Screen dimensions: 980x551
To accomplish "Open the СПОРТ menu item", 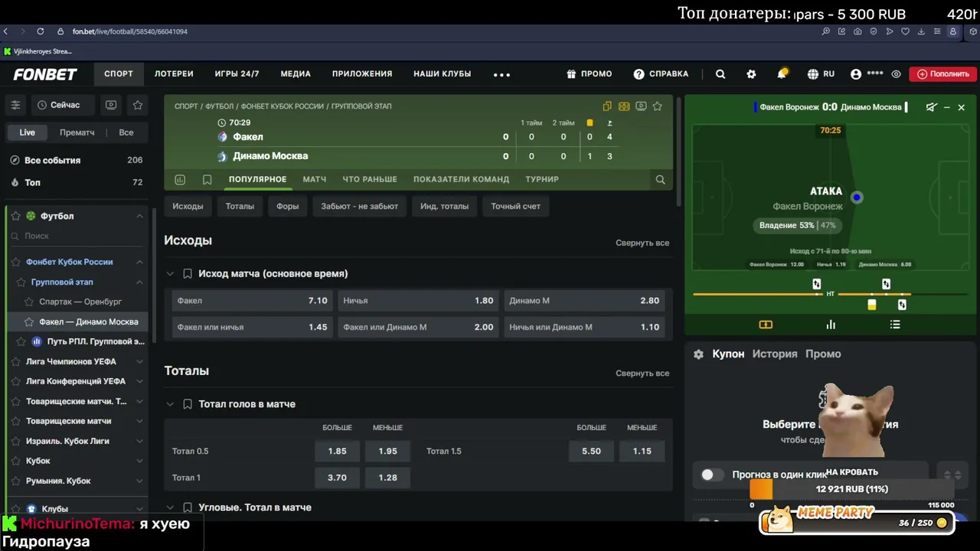I will click(119, 74).
